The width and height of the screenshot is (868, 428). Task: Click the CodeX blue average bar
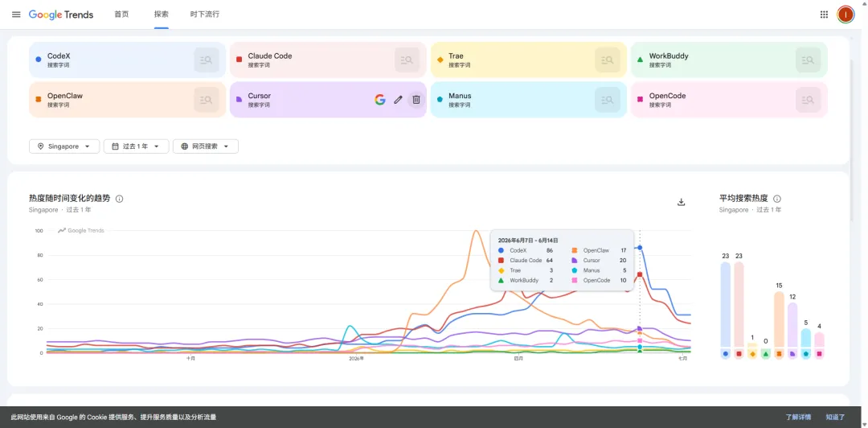[x=726, y=304]
